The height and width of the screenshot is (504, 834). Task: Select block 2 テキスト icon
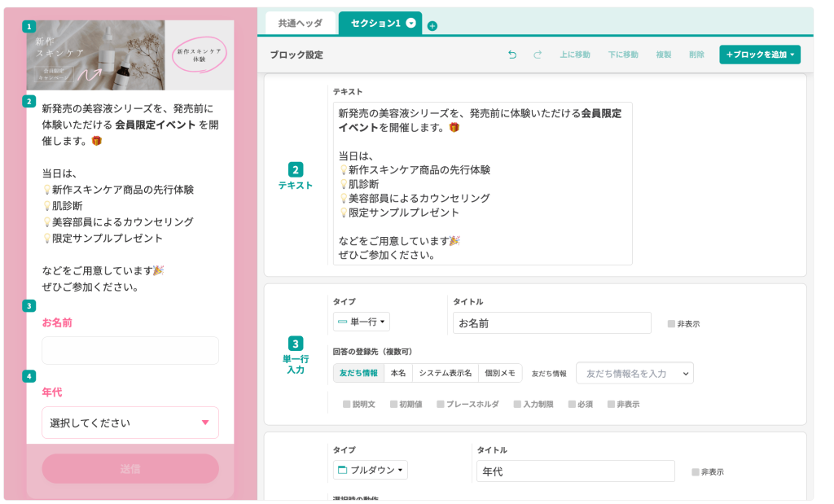(x=296, y=169)
